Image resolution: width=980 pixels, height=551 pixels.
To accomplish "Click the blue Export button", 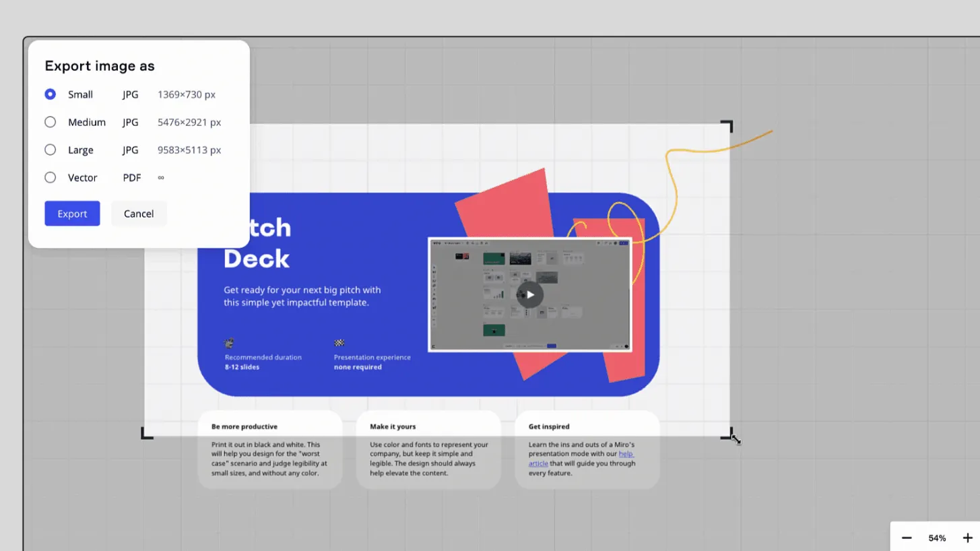I will (x=72, y=214).
